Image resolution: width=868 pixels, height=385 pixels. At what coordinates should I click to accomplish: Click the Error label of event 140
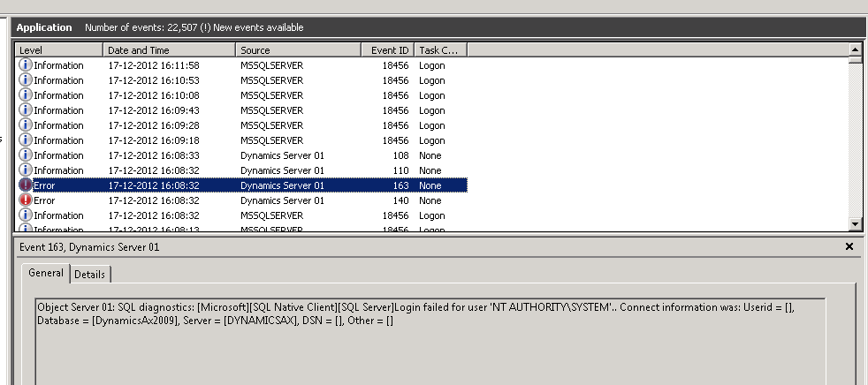(44, 200)
